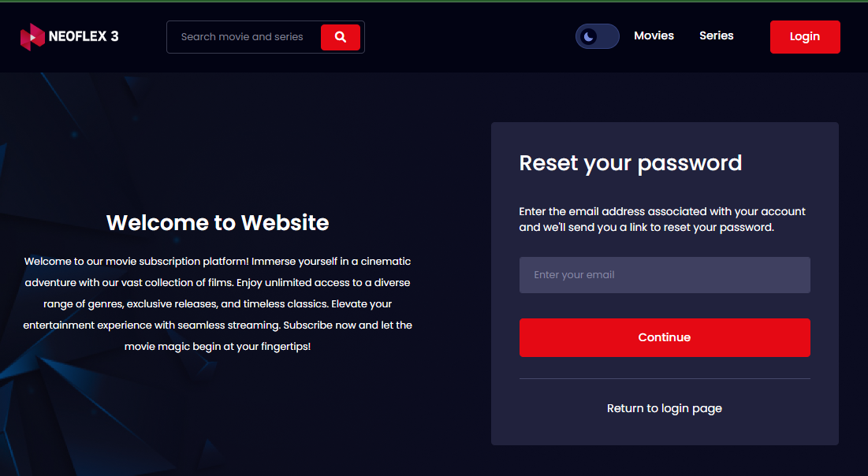Click the NEOFLEX 3 logo to go home
Screen dimensions: 868x476
(69, 36)
